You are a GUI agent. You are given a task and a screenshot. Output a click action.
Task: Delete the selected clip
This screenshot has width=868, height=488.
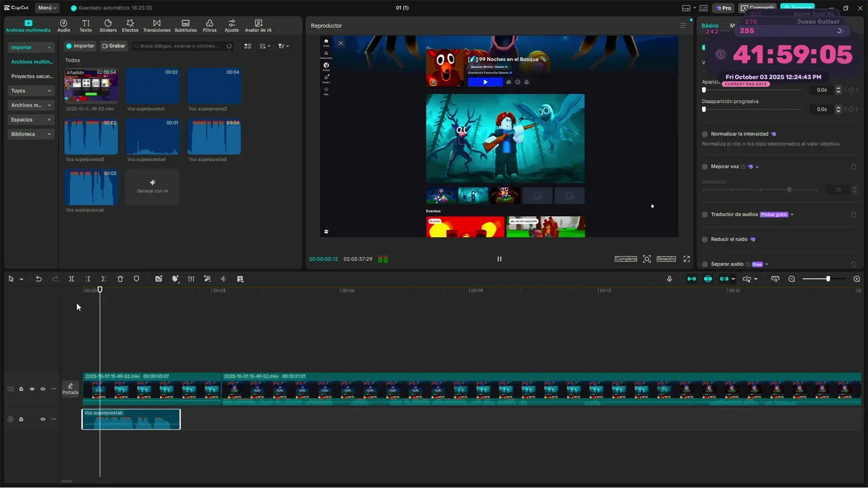tap(120, 279)
